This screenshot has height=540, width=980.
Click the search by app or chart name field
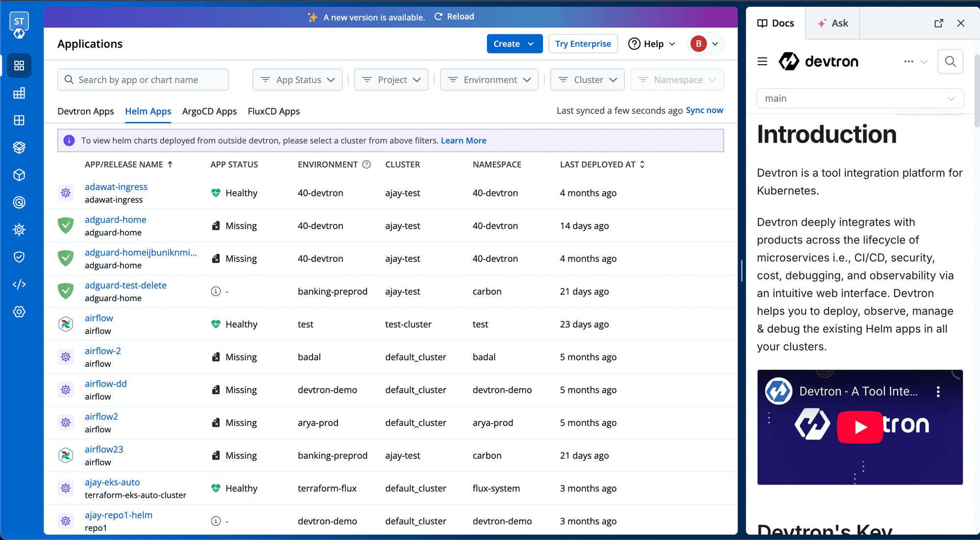click(143, 80)
